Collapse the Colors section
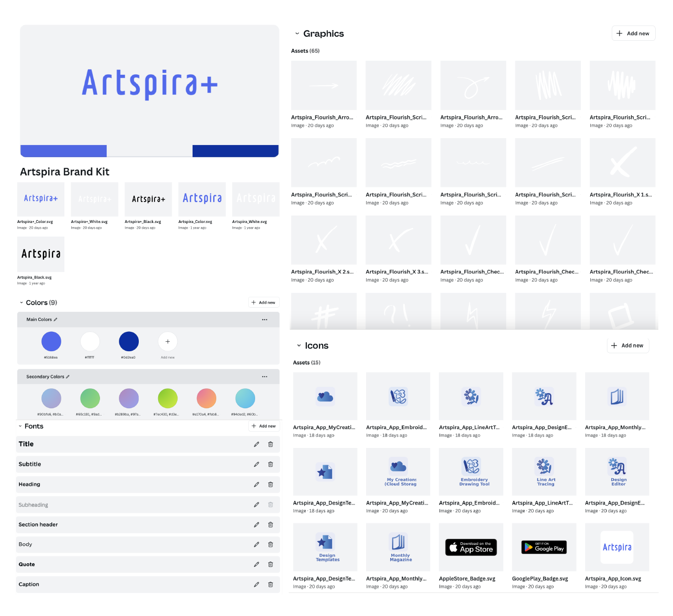673x616 pixels. (21, 303)
